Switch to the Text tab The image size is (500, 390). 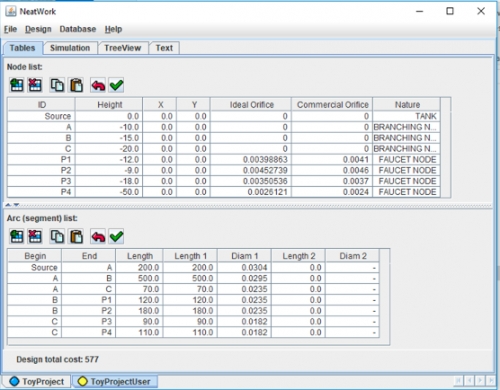click(164, 48)
